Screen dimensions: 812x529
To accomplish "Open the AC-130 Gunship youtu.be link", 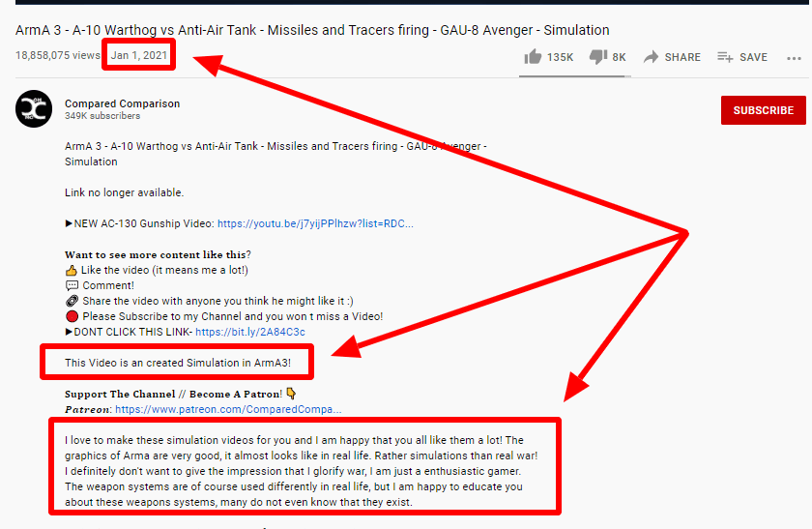I will (x=315, y=223).
